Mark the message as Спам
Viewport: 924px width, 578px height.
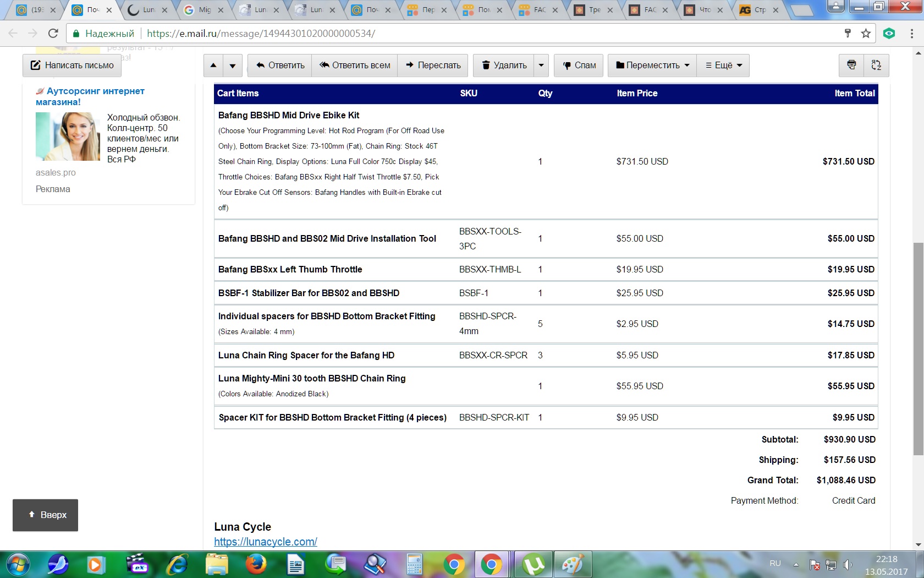pyautogui.click(x=579, y=66)
